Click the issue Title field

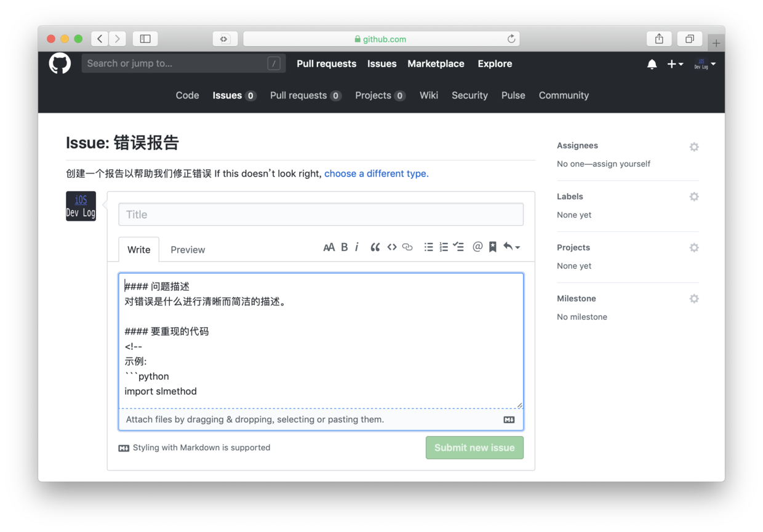[x=321, y=215]
